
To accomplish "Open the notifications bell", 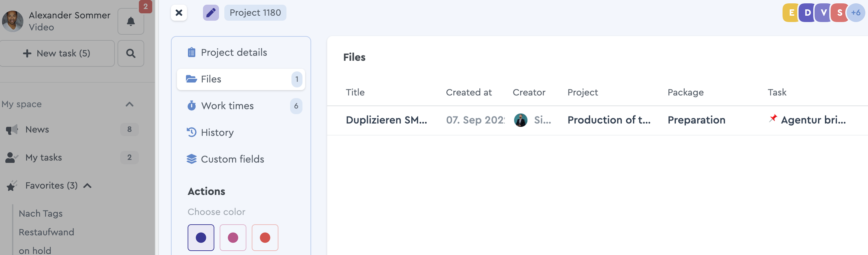I will 131,22.
